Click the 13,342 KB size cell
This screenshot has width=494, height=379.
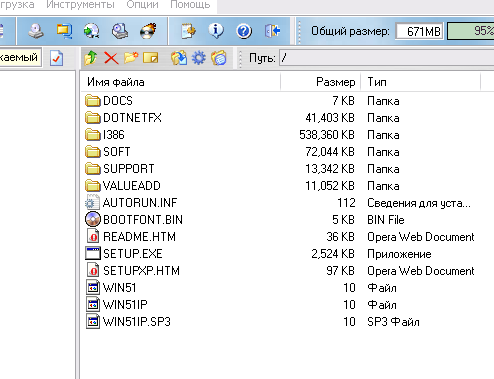click(330, 169)
